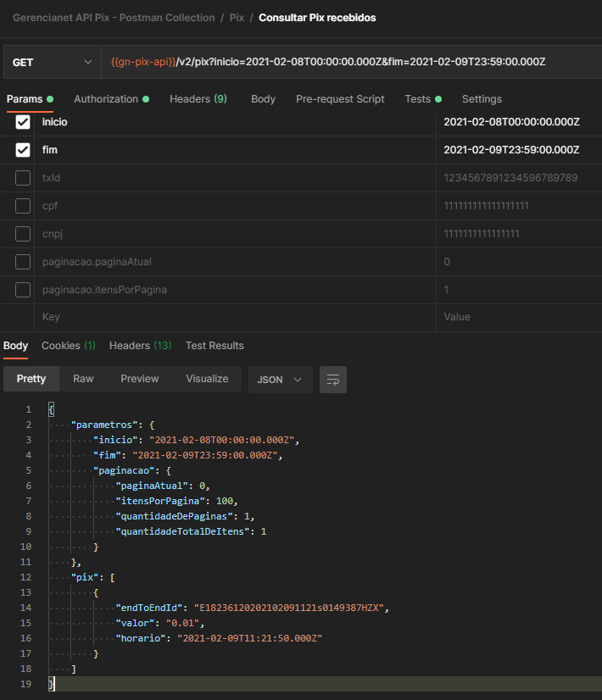Edit the inicio parameter value
602x700 pixels.
pos(519,122)
